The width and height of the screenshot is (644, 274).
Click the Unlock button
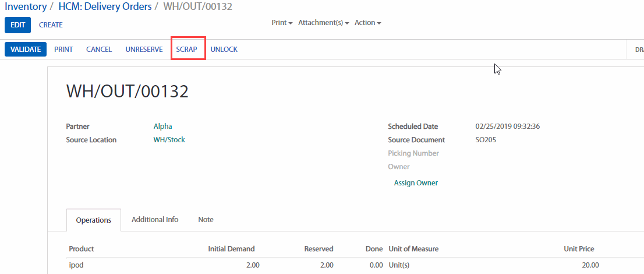tap(224, 50)
